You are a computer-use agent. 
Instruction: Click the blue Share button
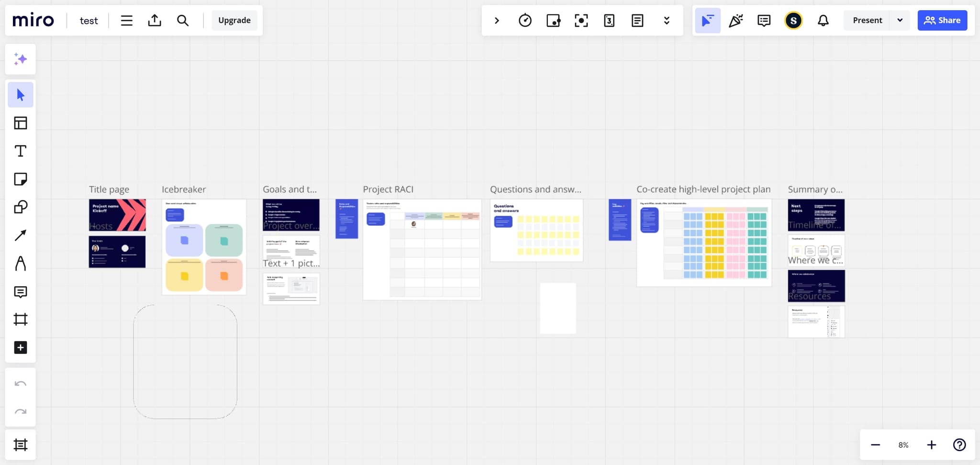942,21
